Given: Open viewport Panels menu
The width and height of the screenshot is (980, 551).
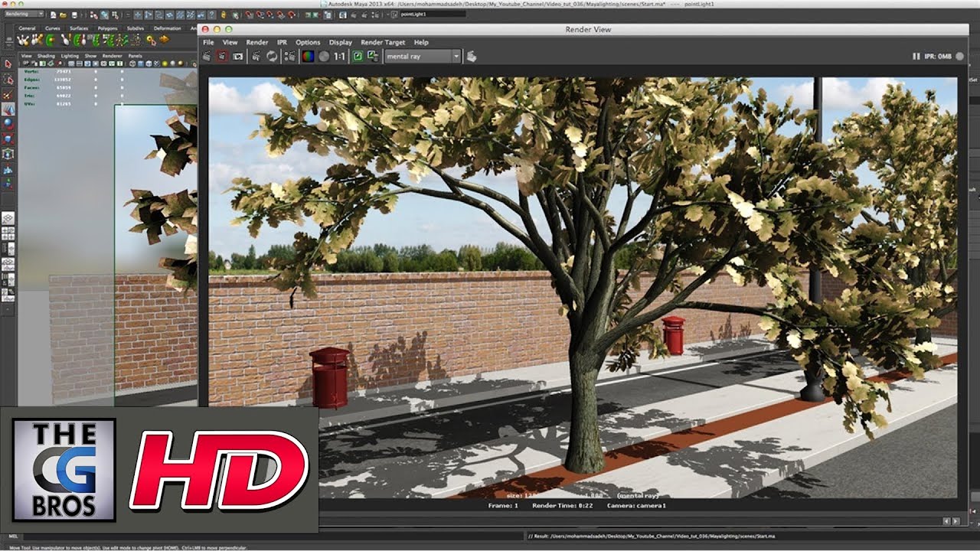Looking at the screenshot, I should coord(135,56).
